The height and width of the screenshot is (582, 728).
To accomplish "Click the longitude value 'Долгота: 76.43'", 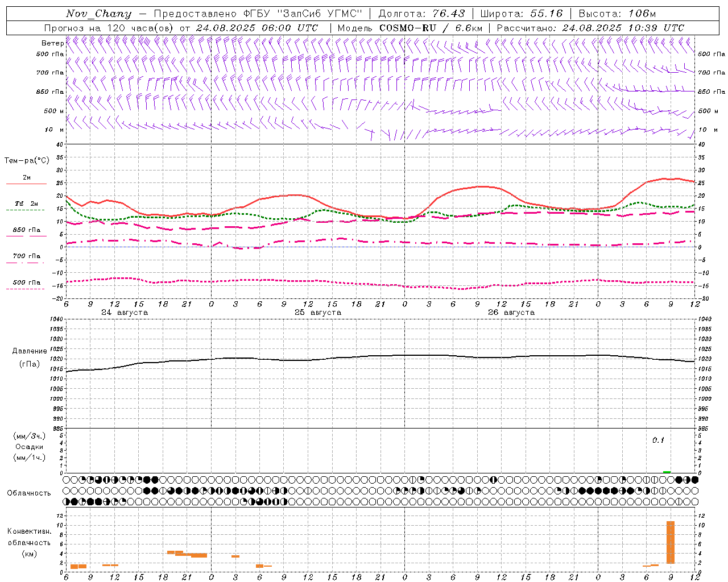I will 421,14.
